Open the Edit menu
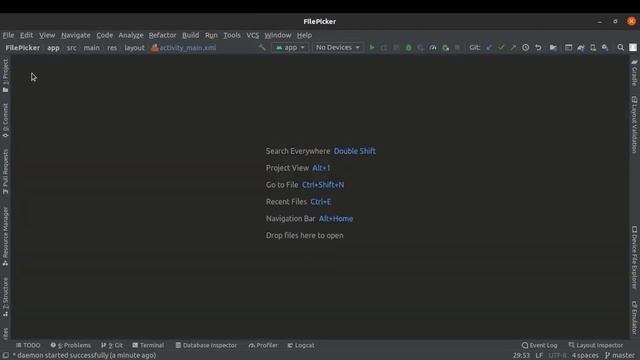 (27, 35)
